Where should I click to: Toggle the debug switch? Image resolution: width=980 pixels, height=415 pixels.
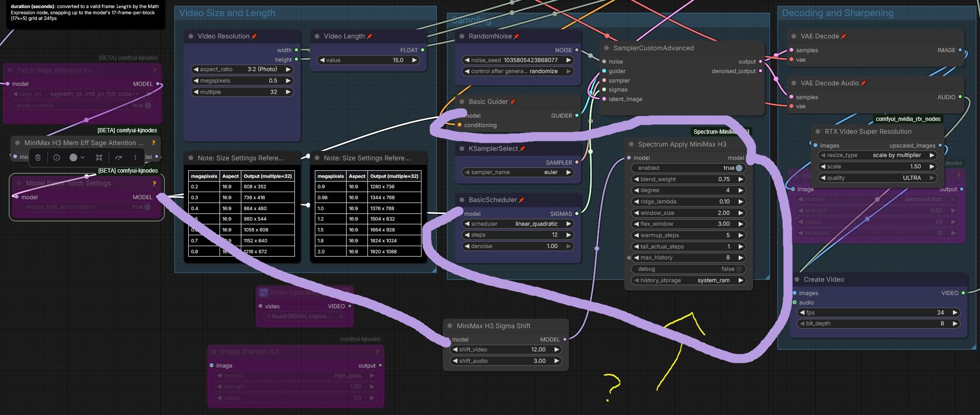[x=739, y=269]
